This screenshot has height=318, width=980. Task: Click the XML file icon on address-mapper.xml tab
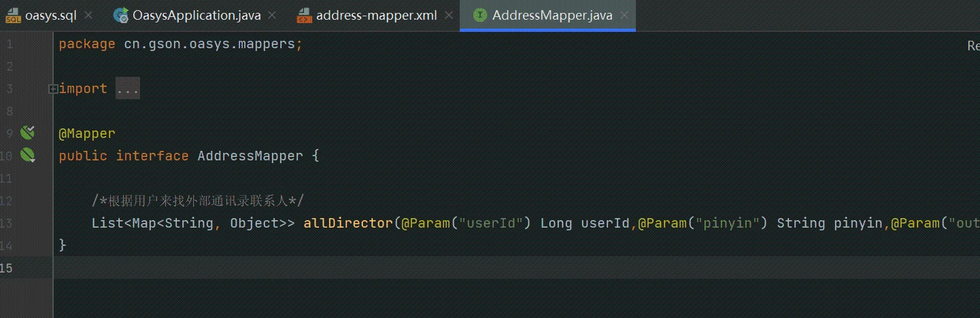pos(305,16)
